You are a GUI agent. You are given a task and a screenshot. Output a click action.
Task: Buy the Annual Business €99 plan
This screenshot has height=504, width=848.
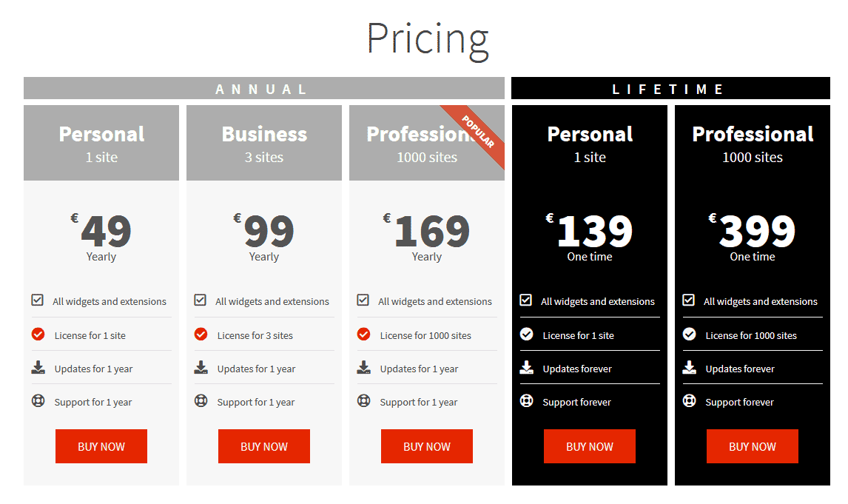click(x=264, y=446)
